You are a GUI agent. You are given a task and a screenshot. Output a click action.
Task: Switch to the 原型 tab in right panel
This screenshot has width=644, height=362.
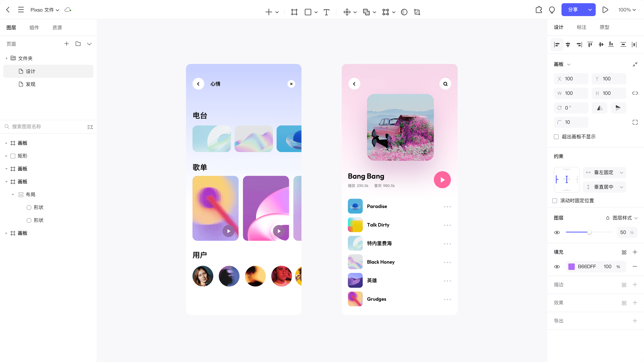click(x=604, y=27)
